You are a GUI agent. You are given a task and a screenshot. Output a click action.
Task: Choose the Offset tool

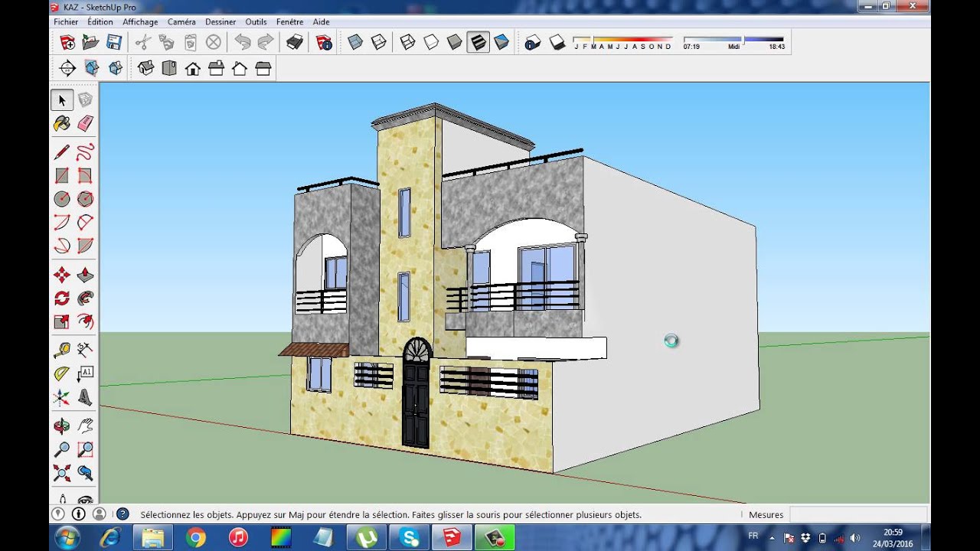(x=85, y=321)
